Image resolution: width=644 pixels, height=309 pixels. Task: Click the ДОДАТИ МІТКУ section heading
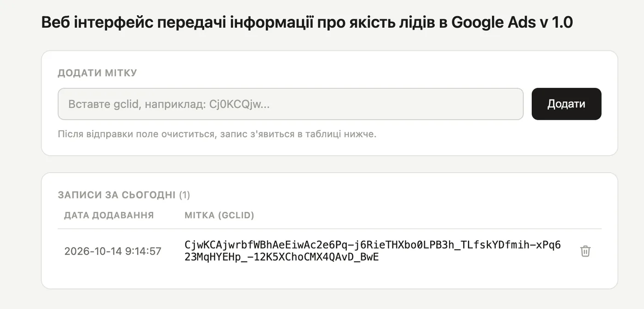pyautogui.click(x=98, y=73)
